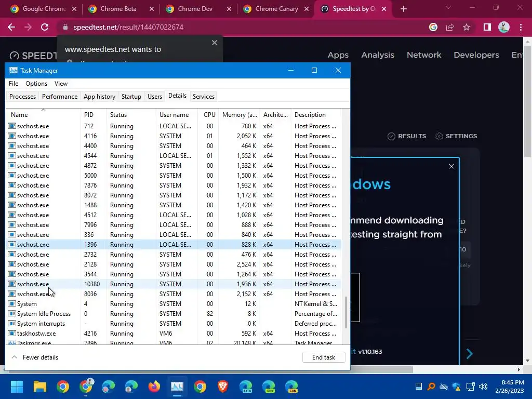Switch to the Performance tab
Image resolution: width=532 pixels, height=399 pixels.
[60, 96]
